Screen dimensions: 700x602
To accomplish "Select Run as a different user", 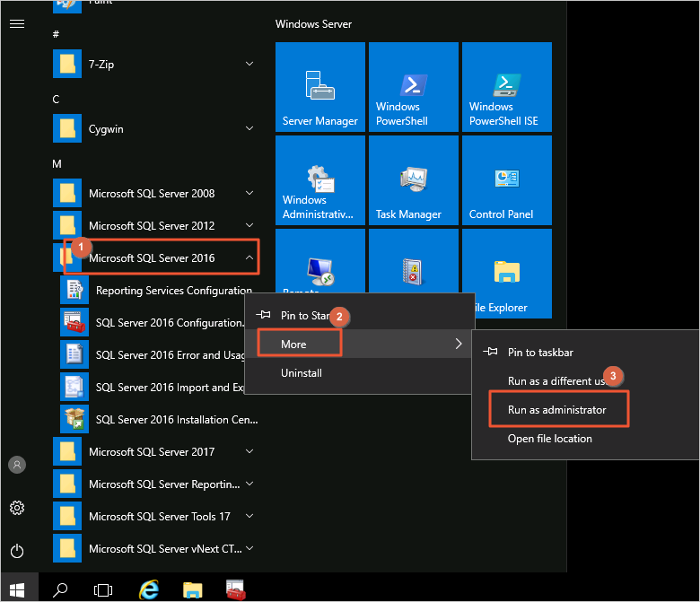I will pos(585,380).
